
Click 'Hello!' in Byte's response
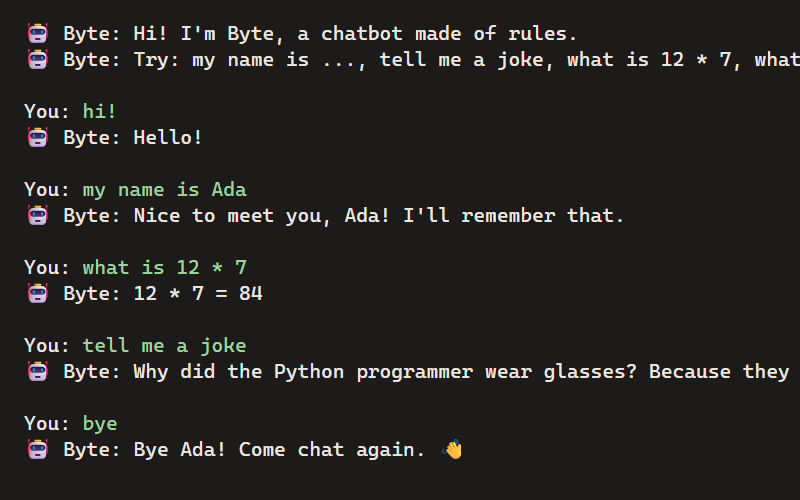tap(168, 138)
